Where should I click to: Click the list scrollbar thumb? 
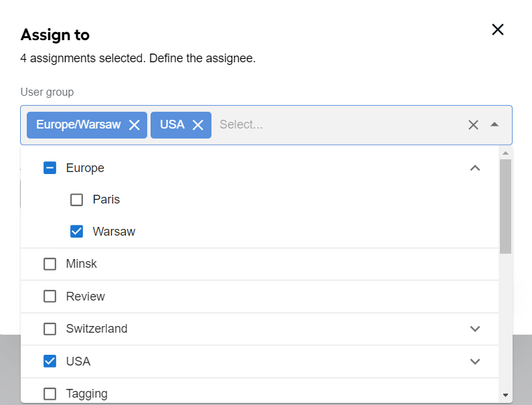click(x=505, y=206)
